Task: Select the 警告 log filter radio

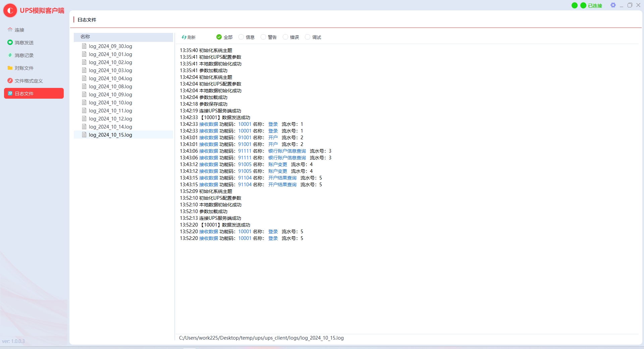Action: [269, 37]
